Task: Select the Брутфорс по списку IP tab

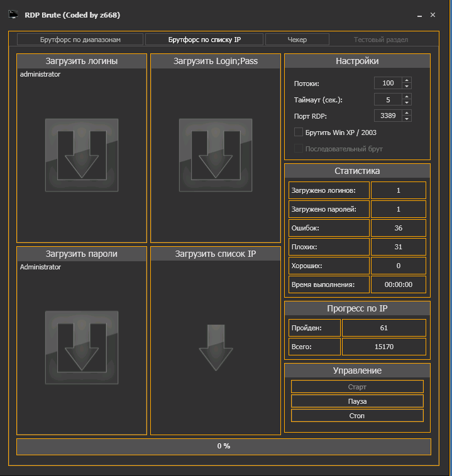Action: tap(204, 40)
